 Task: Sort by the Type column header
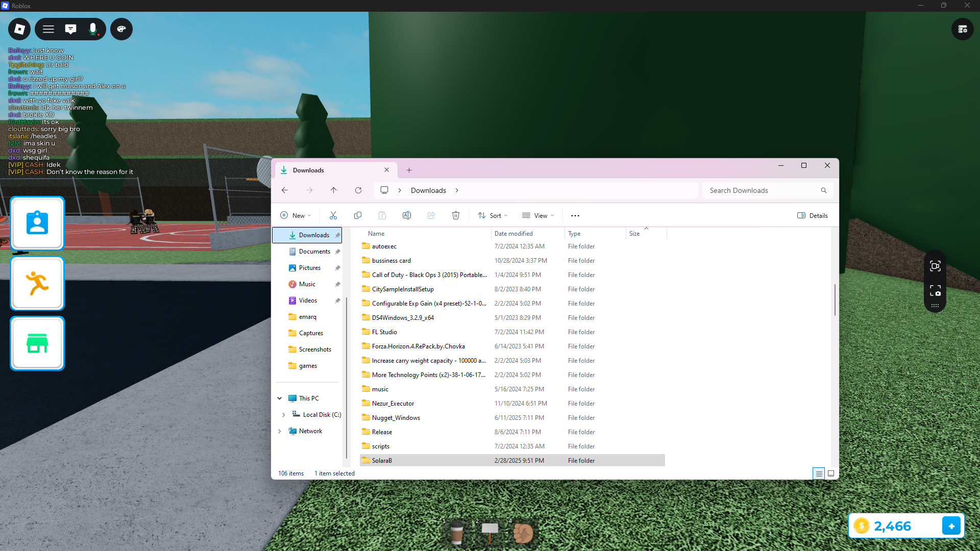click(x=595, y=234)
